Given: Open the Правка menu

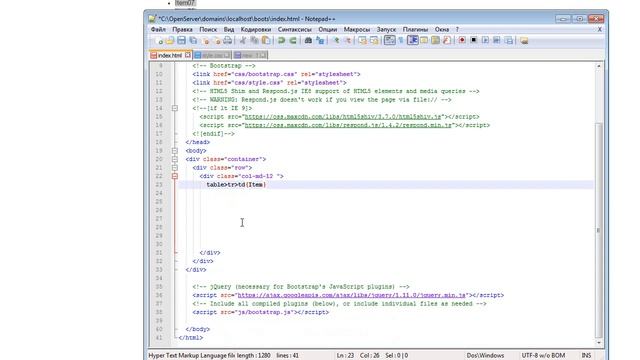Looking at the screenshot, I should [182, 29].
